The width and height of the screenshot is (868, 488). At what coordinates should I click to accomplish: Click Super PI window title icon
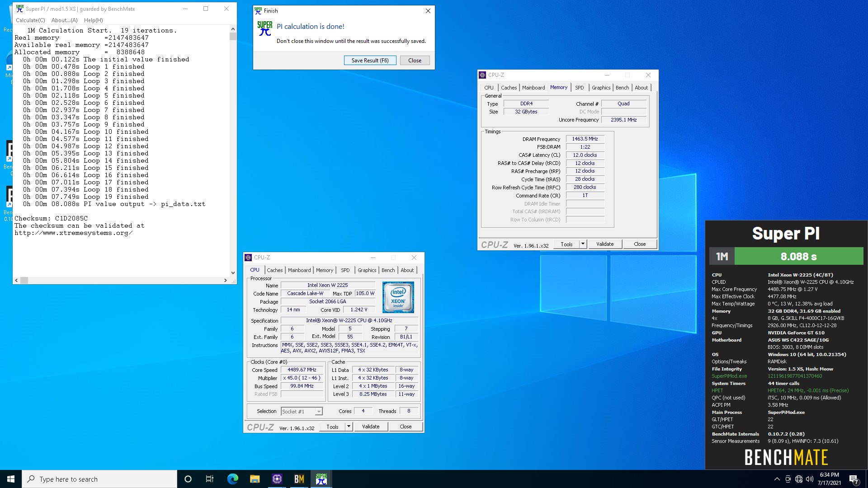click(x=19, y=9)
